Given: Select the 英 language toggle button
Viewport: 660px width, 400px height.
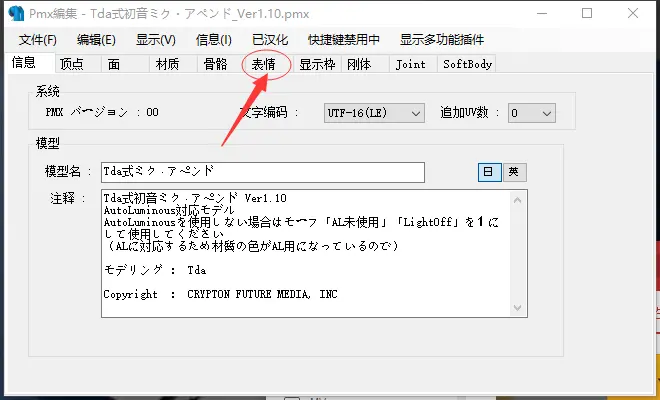Looking at the screenshot, I should (x=514, y=172).
